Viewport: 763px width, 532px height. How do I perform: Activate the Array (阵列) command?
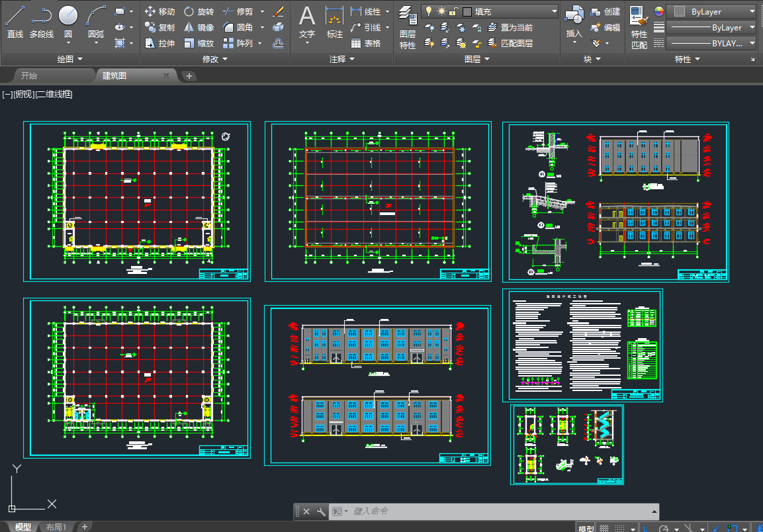click(238, 43)
